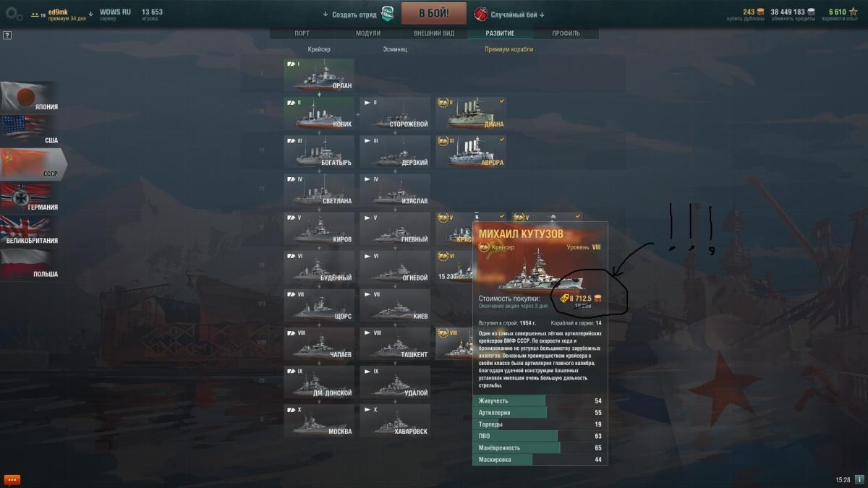Select the Москва tier X cruiser
The image size is (868, 488).
[319, 421]
